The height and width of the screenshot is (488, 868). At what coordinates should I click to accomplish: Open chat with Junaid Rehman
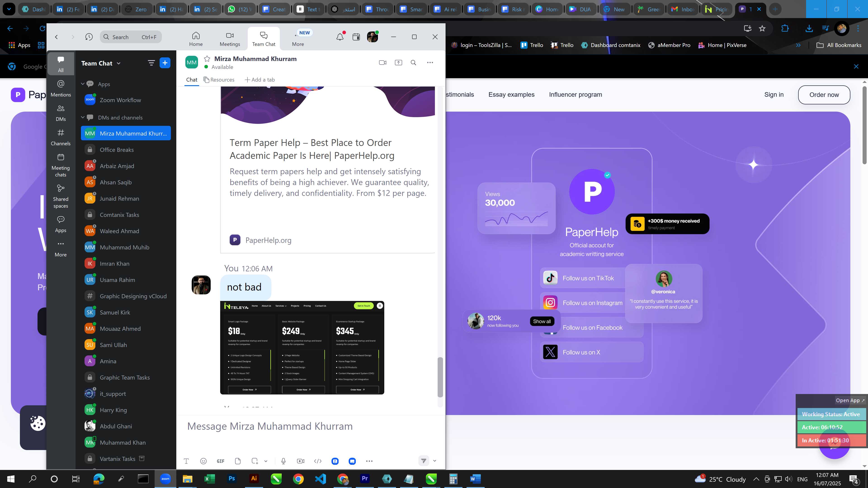point(126,198)
